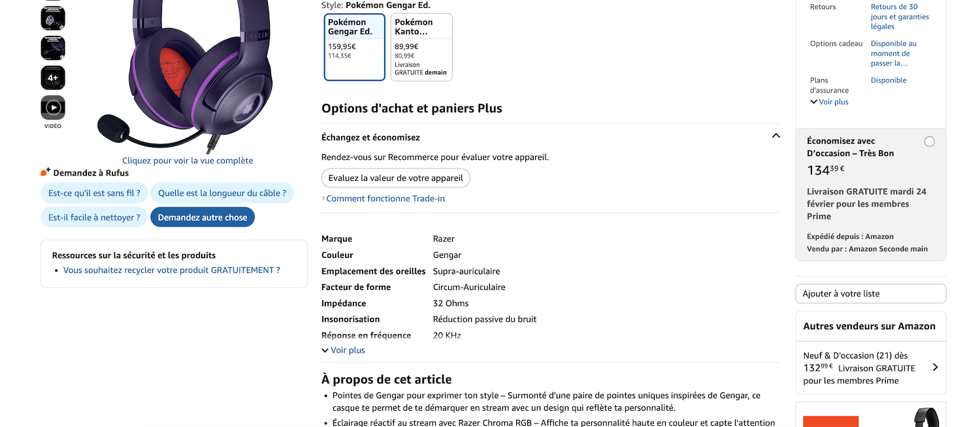
Task: Ask Rufus "Est-ce qu'il est sans fil ?"
Action: (x=93, y=193)
